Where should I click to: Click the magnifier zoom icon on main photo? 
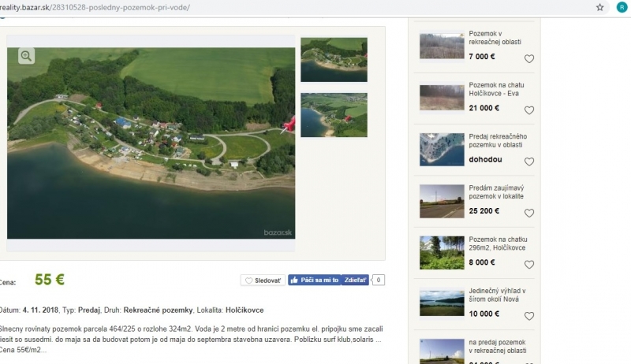(x=26, y=55)
